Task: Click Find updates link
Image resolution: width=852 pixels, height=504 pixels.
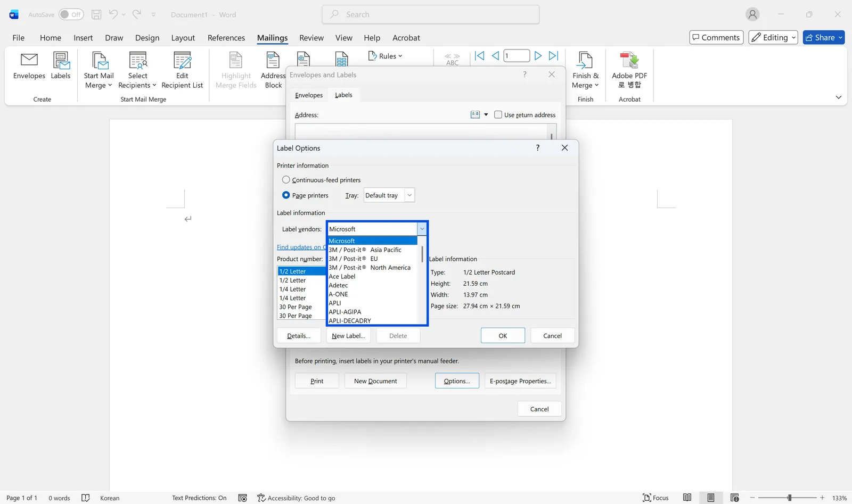Action: point(301,247)
